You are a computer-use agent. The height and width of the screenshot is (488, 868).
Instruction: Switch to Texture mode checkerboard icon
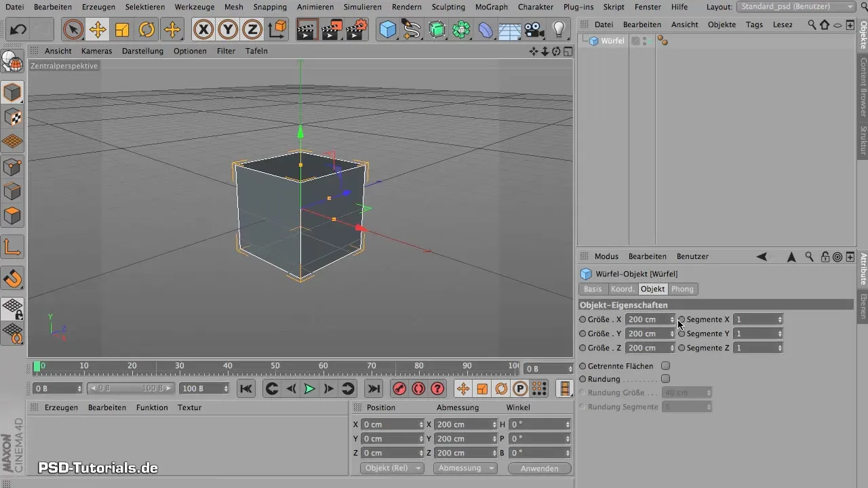coord(13,117)
